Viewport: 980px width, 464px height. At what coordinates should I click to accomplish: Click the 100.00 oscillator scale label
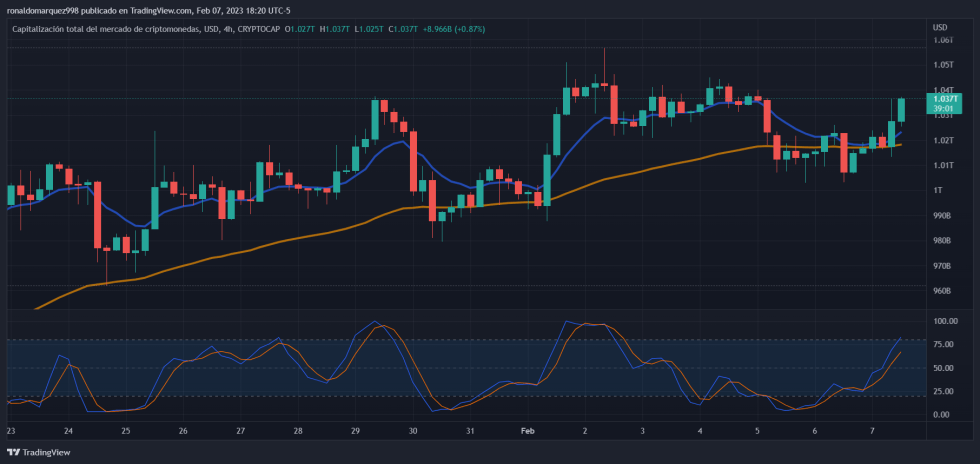945,322
